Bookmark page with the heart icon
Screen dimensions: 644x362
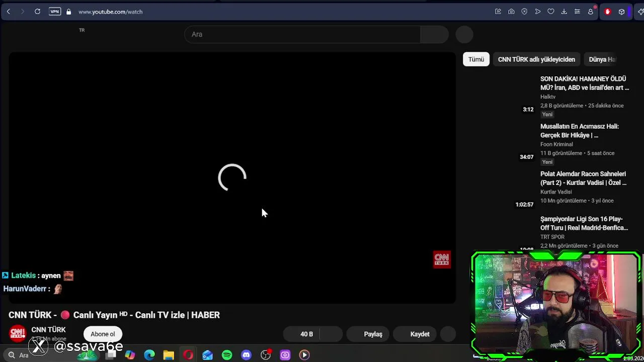pos(551,12)
